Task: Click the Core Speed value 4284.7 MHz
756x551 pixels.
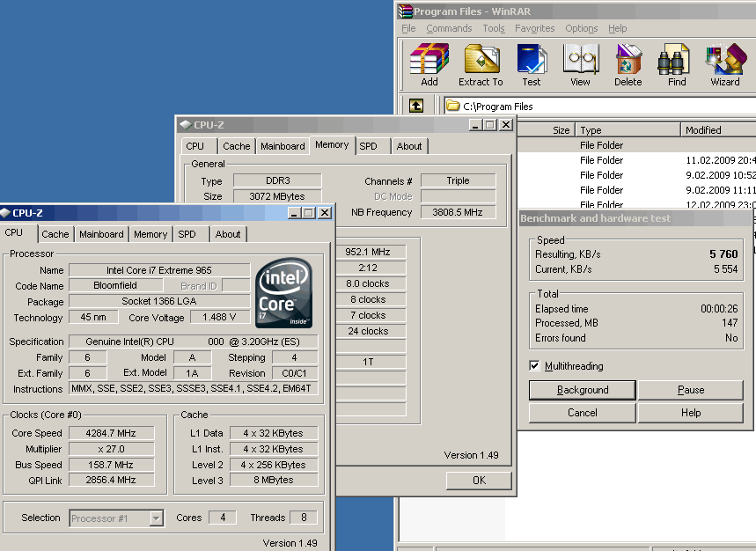Action: click(x=112, y=433)
